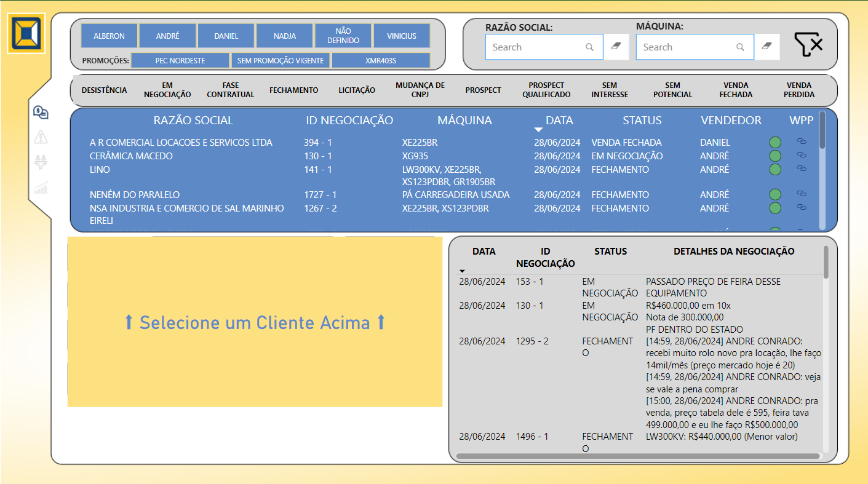
Task: Sort the top table by VENDEDOR column
Action: click(x=730, y=121)
